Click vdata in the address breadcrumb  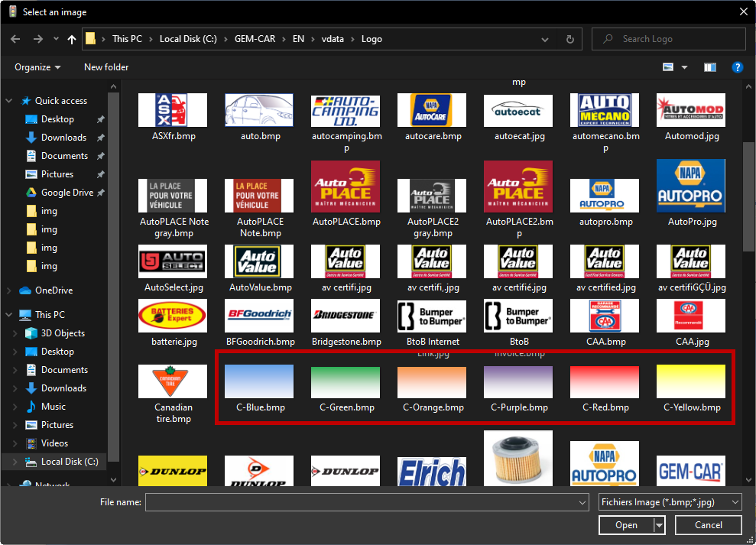tap(333, 39)
